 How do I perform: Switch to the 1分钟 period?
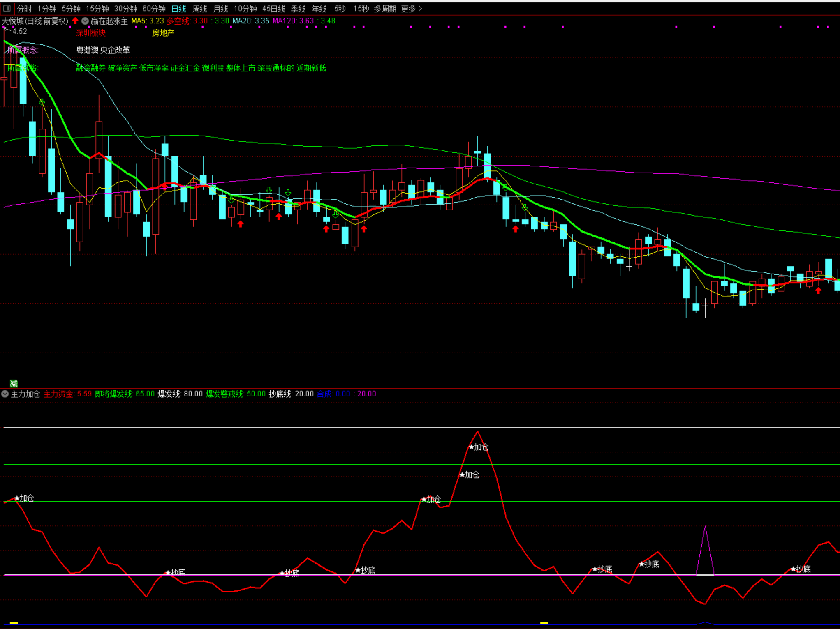click(x=47, y=9)
